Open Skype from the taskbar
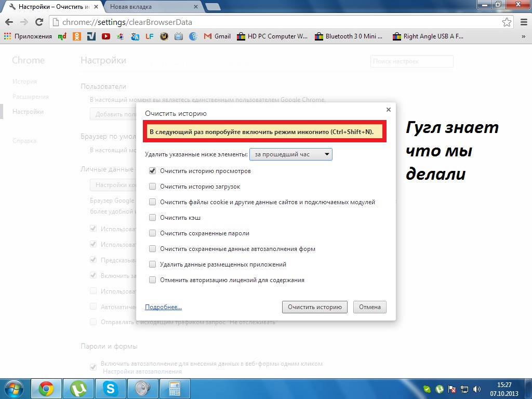 click(x=111, y=389)
